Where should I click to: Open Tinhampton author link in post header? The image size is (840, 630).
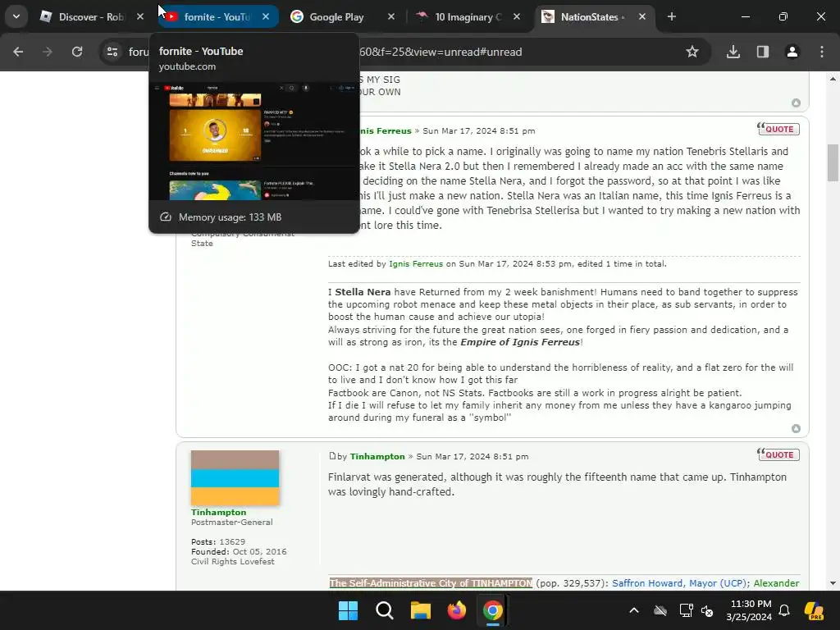click(x=377, y=456)
